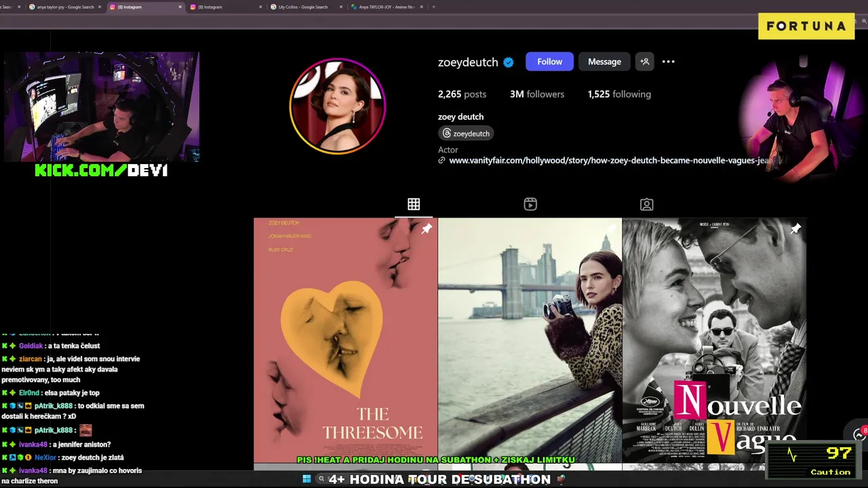Click the 2,265 posts count

pos(462,94)
